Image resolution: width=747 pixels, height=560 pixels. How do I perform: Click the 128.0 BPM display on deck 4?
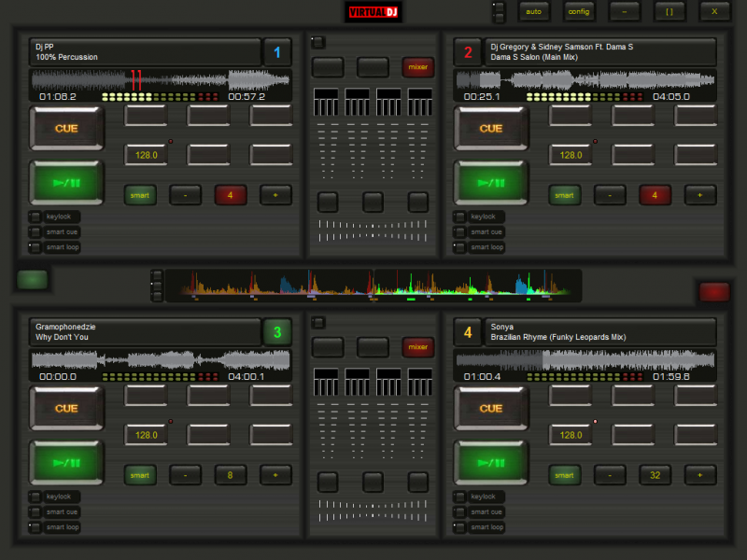coord(571,435)
